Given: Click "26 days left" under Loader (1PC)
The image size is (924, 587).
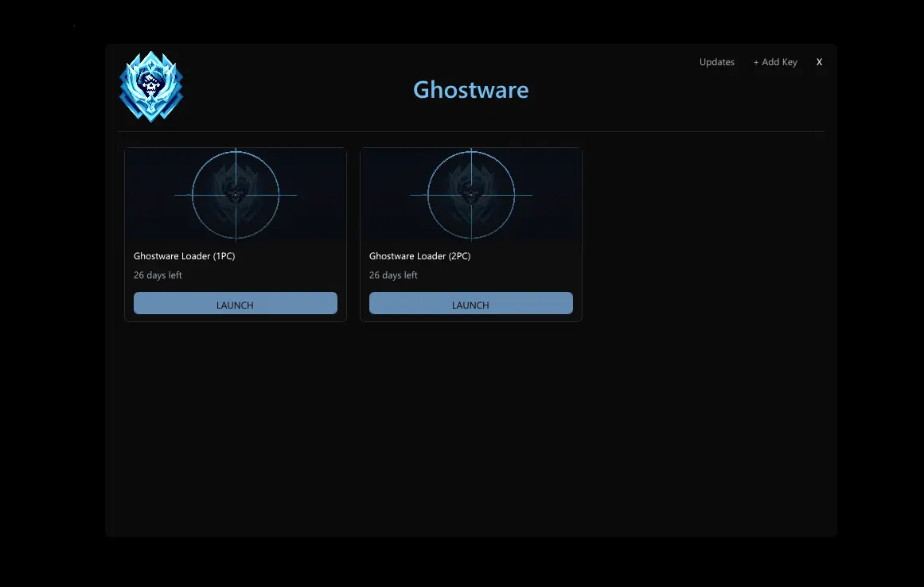Looking at the screenshot, I should tap(158, 275).
